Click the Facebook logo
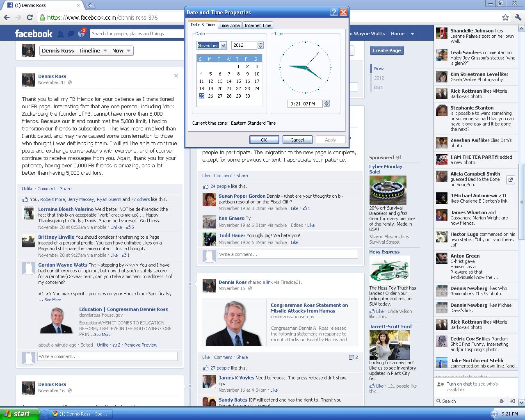 (34, 34)
